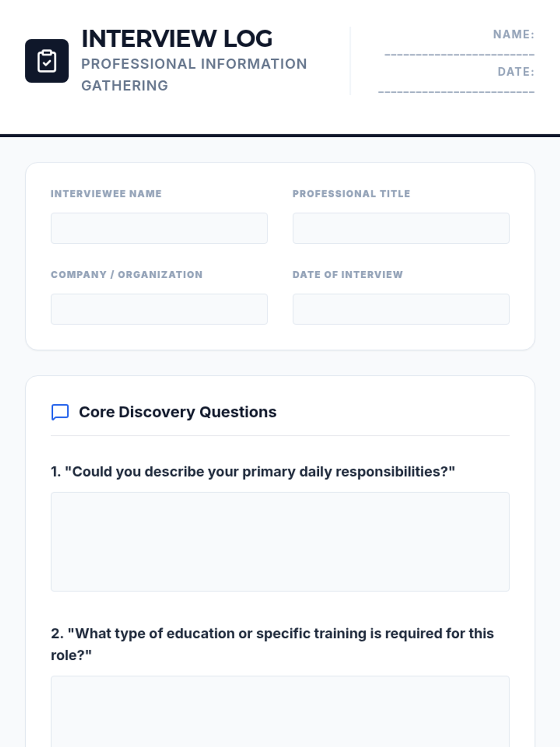The image size is (560, 747).
Task: Select the Core Discovery Questions heading
Action: 177,412
